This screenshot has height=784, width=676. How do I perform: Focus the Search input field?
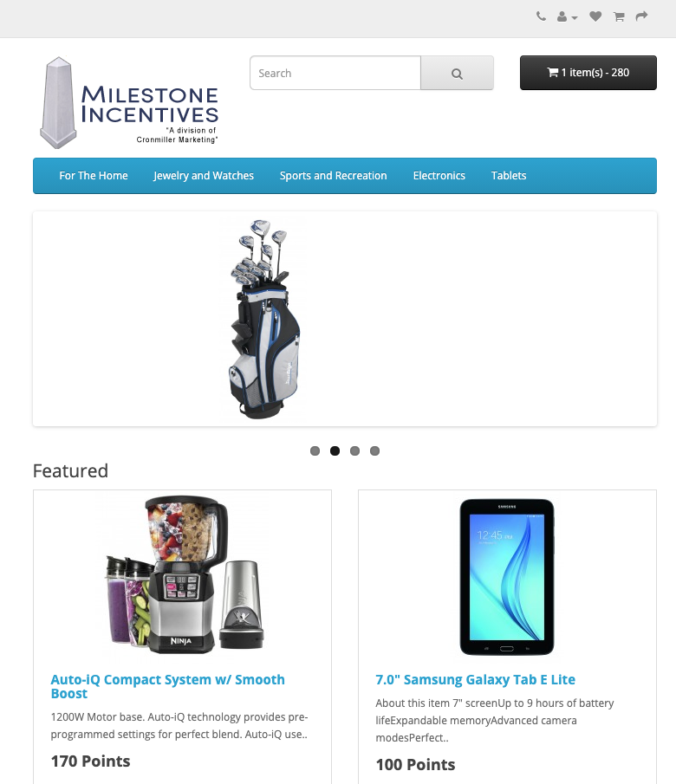(335, 73)
